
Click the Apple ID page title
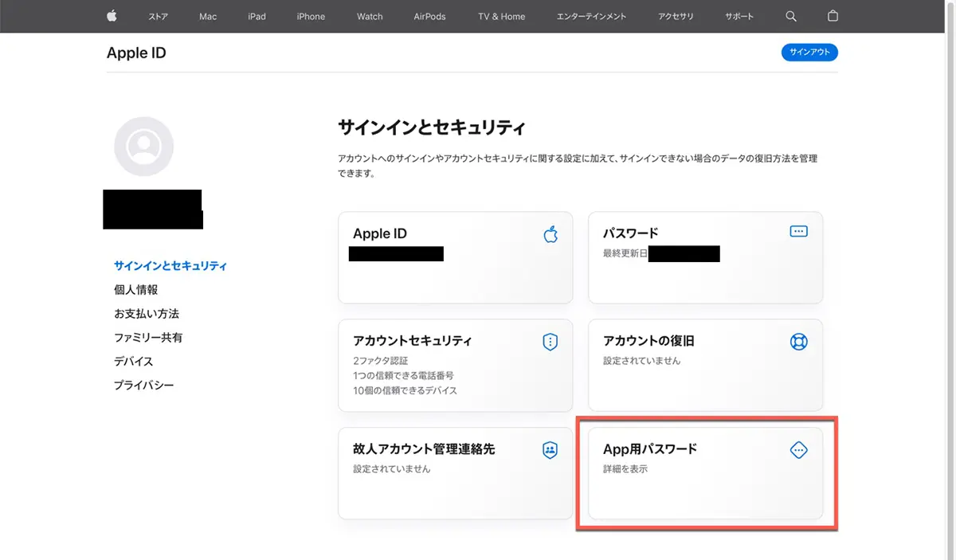click(x=136, y=53)
